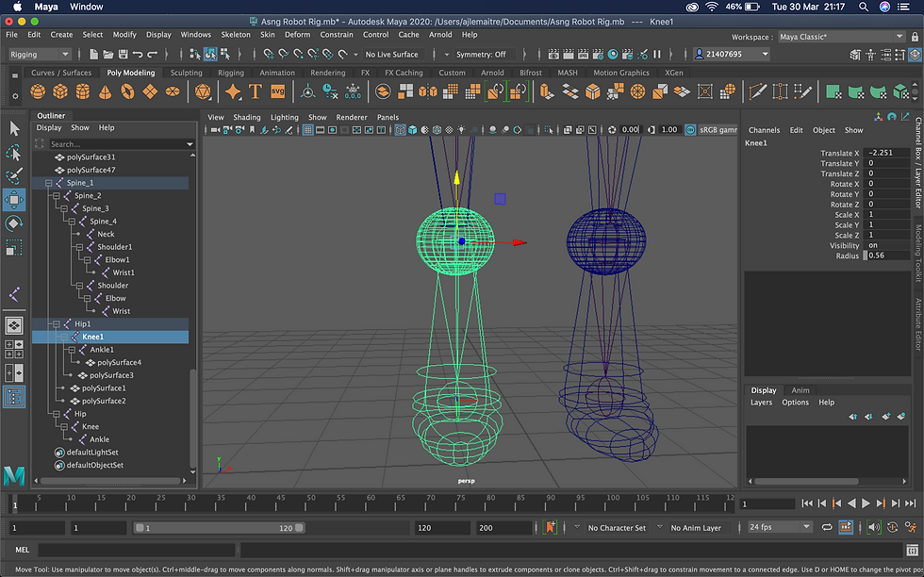Choose the Paint selection tool
The height and width of the screenshot is (577, 924).
tap(14, 176)
